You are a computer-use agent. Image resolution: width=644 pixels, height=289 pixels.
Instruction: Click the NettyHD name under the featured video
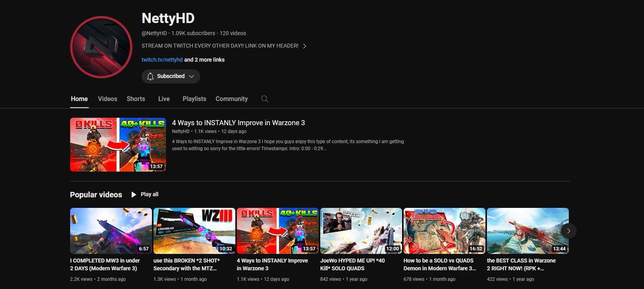click(x=181, y=131)
